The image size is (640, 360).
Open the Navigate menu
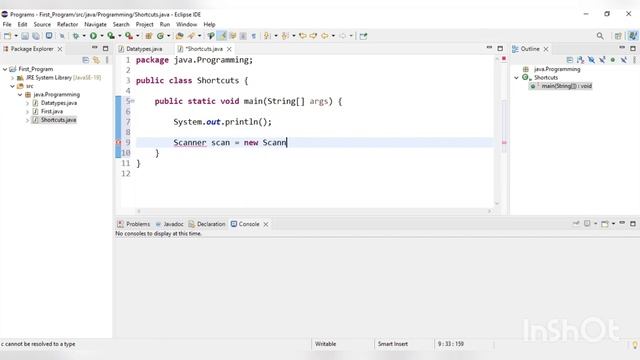click(95, 24)
